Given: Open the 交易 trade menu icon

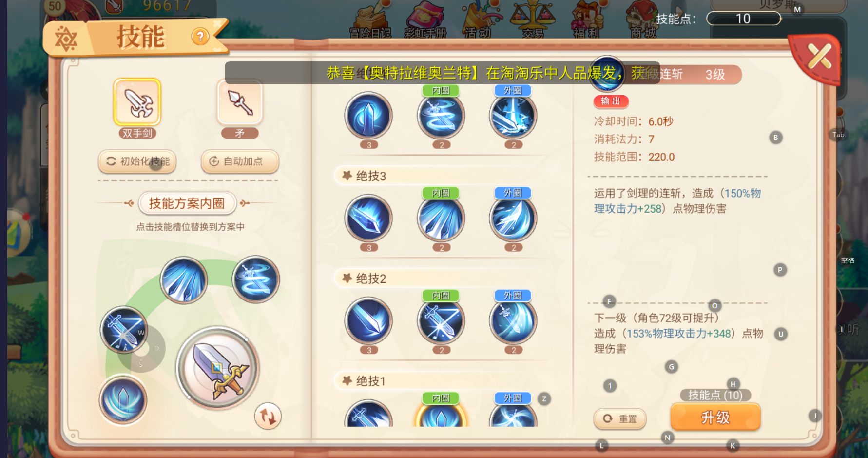Looking at the screenshot, I should 533,20.
